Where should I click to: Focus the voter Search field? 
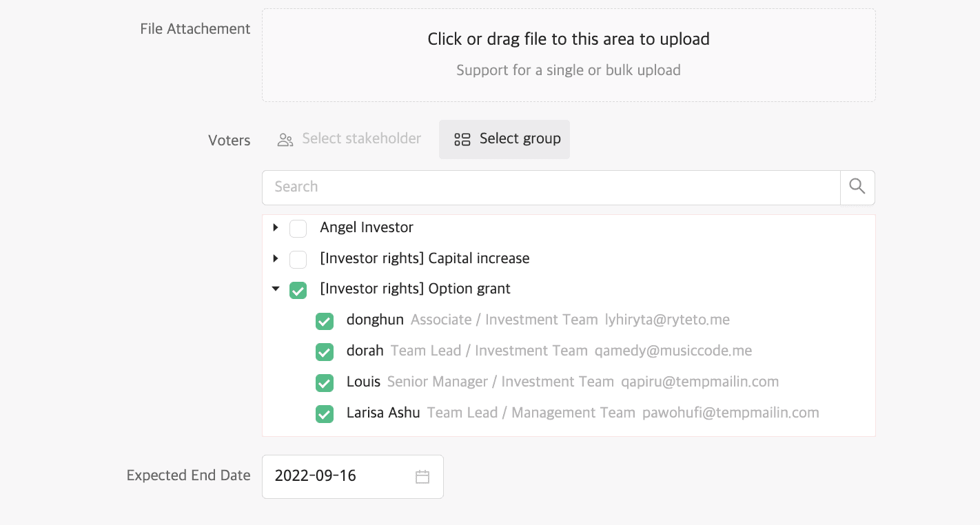[550, 187]
